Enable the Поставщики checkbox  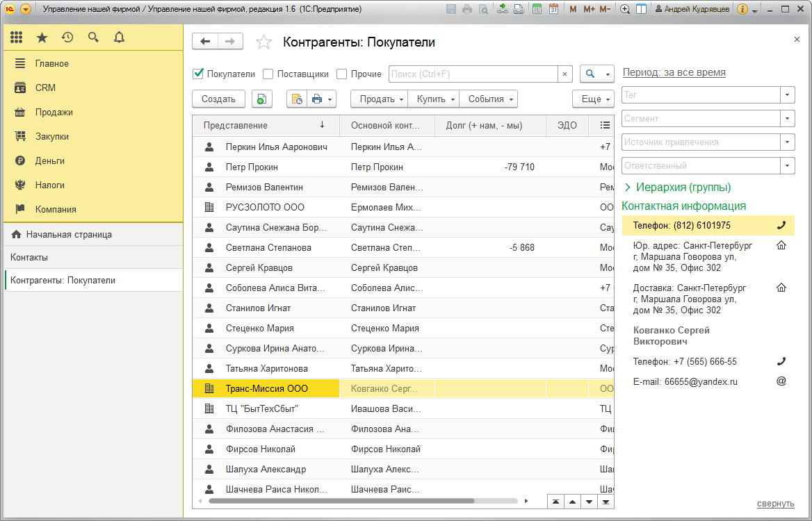click(x=268, y=74)
